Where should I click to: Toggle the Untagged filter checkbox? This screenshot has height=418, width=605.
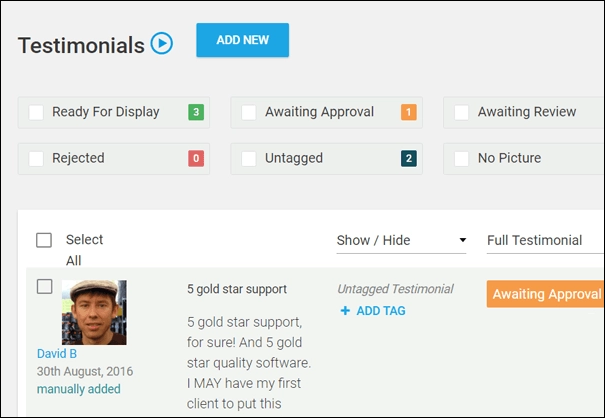coord(249,159)
